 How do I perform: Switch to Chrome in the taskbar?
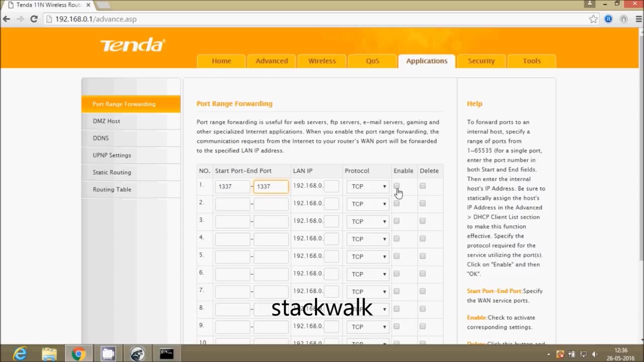pos(78,353)
